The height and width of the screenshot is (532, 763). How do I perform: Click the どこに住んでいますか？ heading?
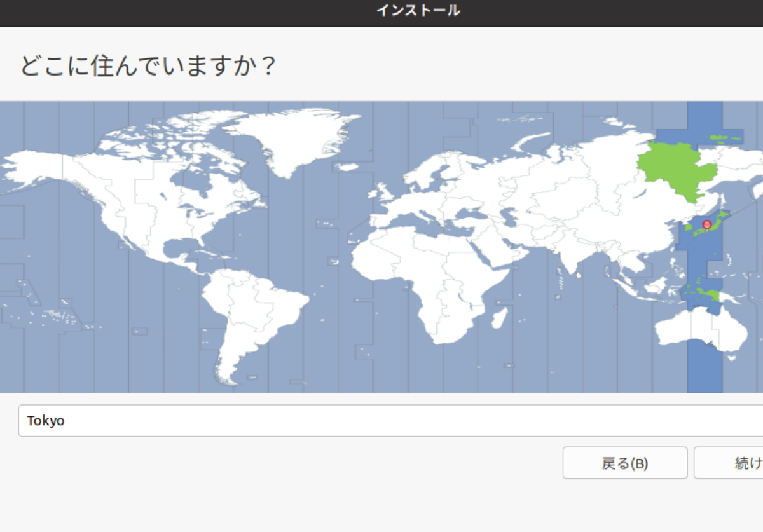point(148,65)
